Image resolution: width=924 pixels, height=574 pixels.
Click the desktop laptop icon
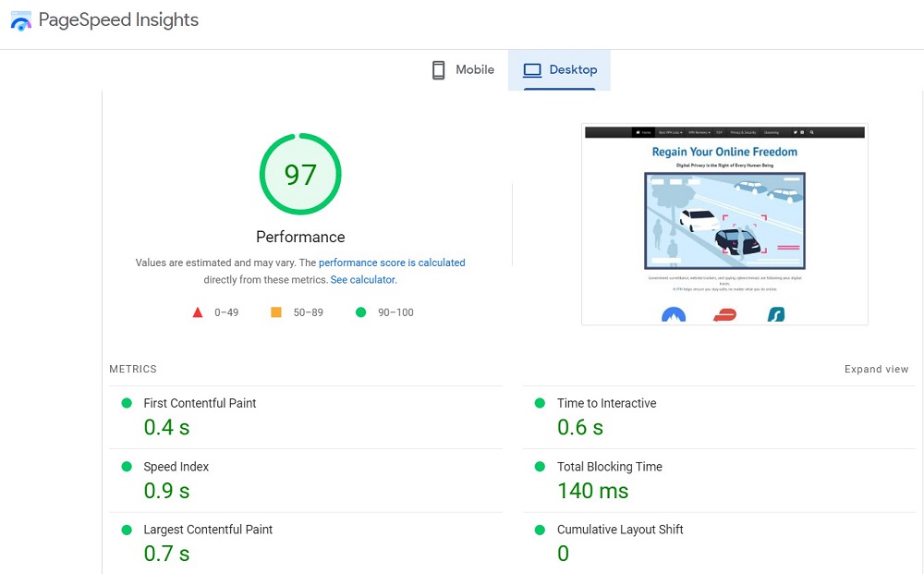click(x=532, y=70)
